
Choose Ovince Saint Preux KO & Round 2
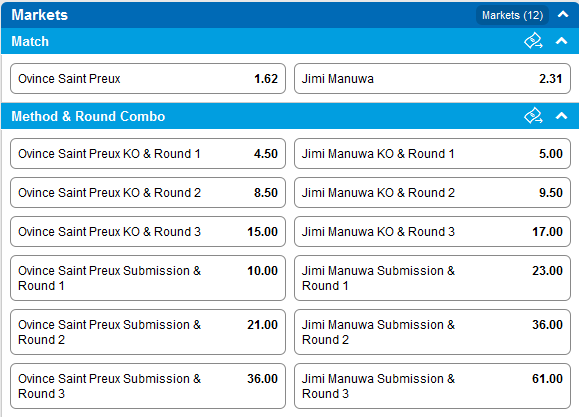click(148, 192)
